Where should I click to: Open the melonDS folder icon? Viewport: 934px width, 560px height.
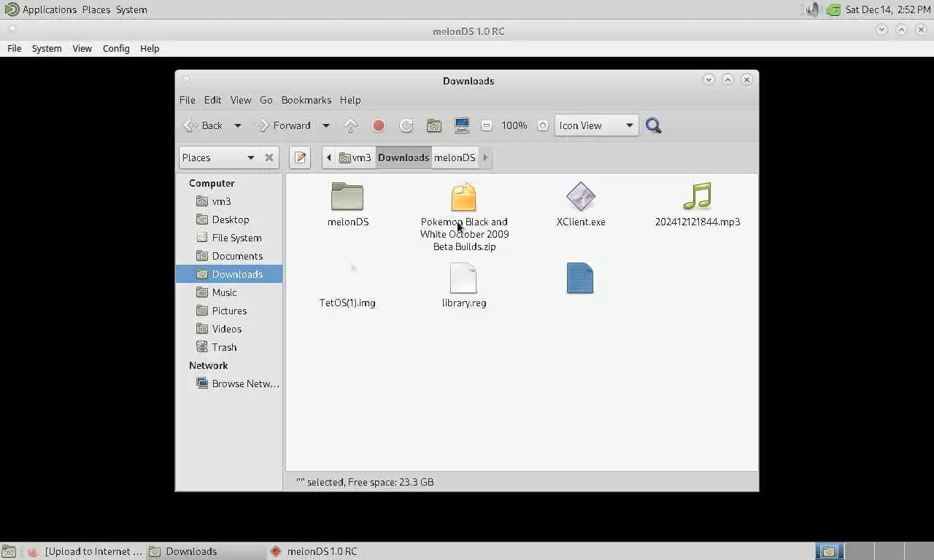pyautogui.click(x=347, y=197)
